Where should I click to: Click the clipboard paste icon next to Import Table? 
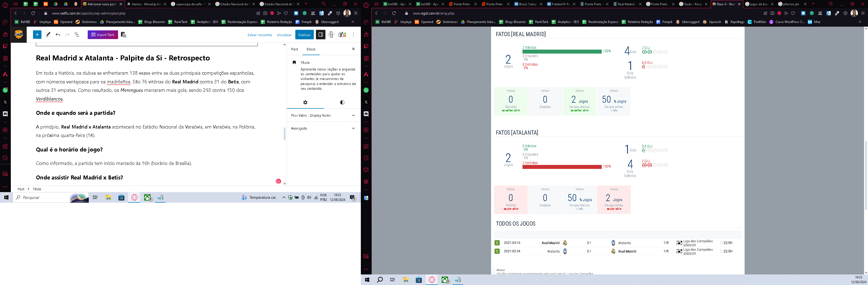coord(123,35)
